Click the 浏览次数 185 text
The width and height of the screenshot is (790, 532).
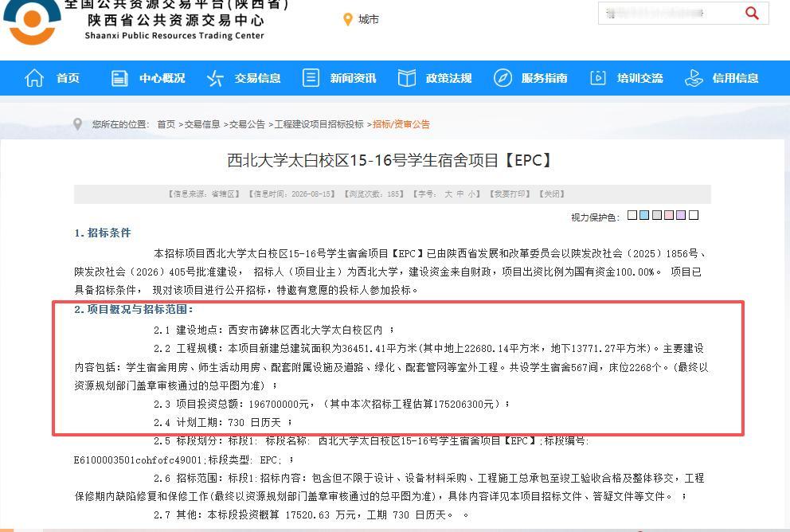pyautogui.click(x=374, y=194)
